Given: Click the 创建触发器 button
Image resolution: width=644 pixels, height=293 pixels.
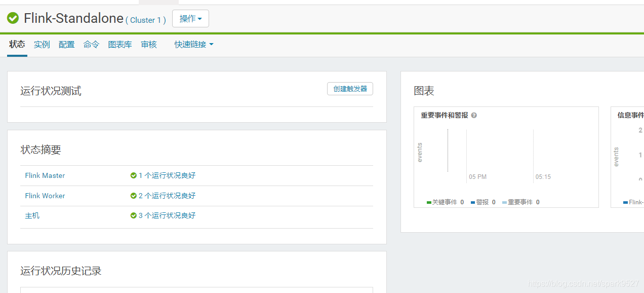Looking at the screenshot, I should coord(350,89).
